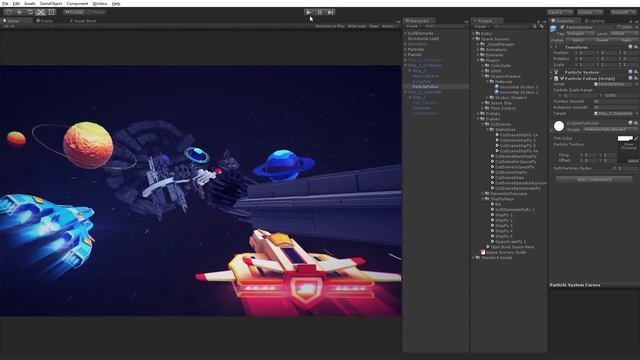Viewport: 640px width, 360px height.
Task: Open the File menu
Action: click(x=5, y=3)
